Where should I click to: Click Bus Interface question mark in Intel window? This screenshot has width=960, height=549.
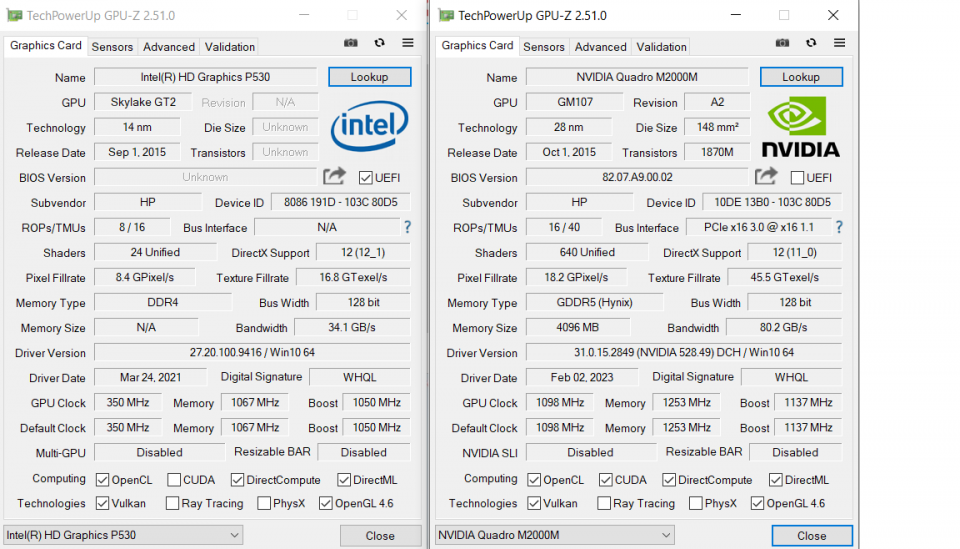(x=407, y=227)
